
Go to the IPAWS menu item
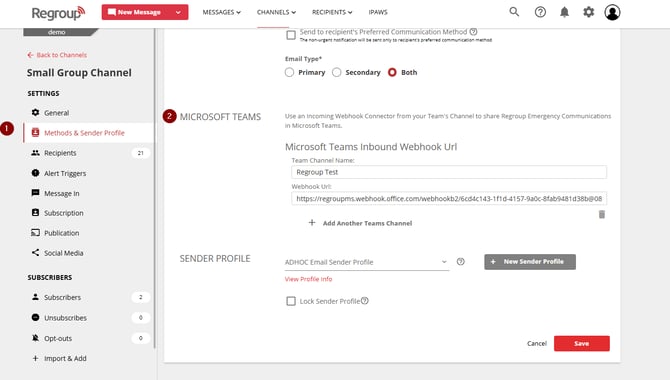[378, 12]
